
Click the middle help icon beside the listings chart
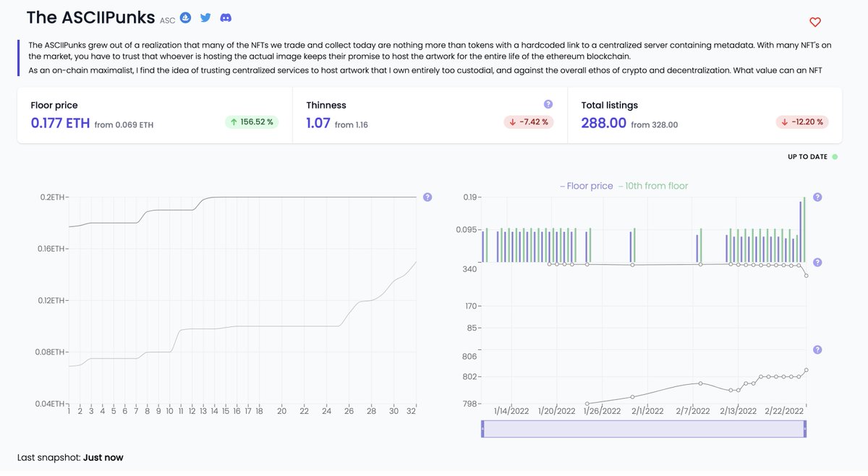click(x=817, y=262)
